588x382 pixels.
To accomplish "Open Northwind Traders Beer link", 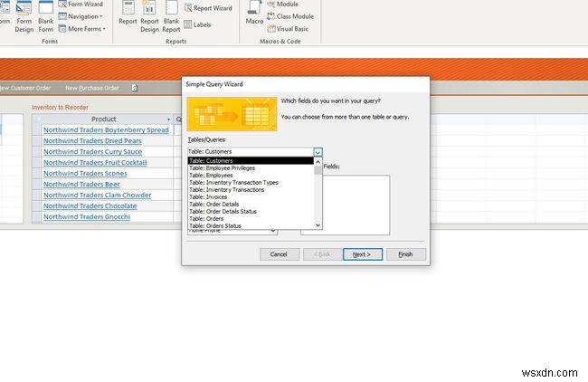I will 81,185.
